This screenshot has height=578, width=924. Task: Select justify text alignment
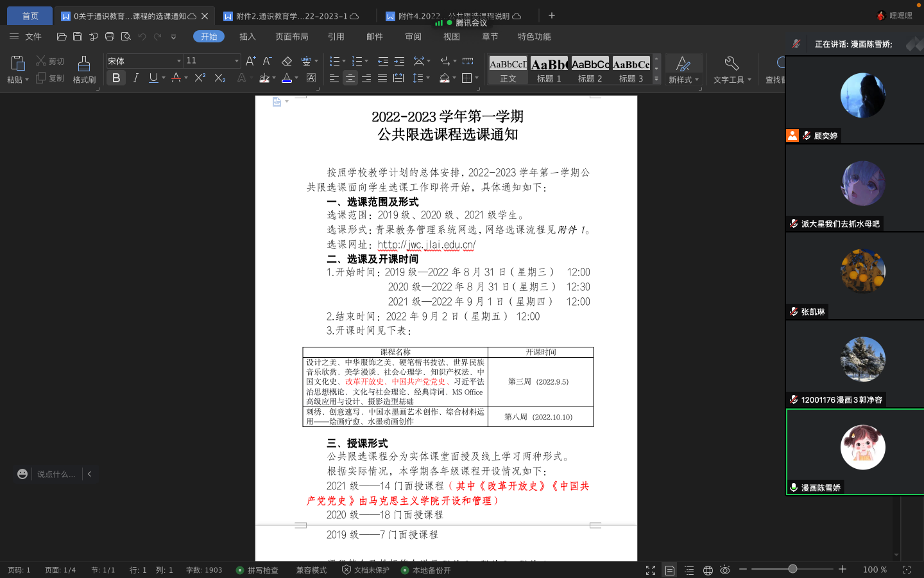382,78
